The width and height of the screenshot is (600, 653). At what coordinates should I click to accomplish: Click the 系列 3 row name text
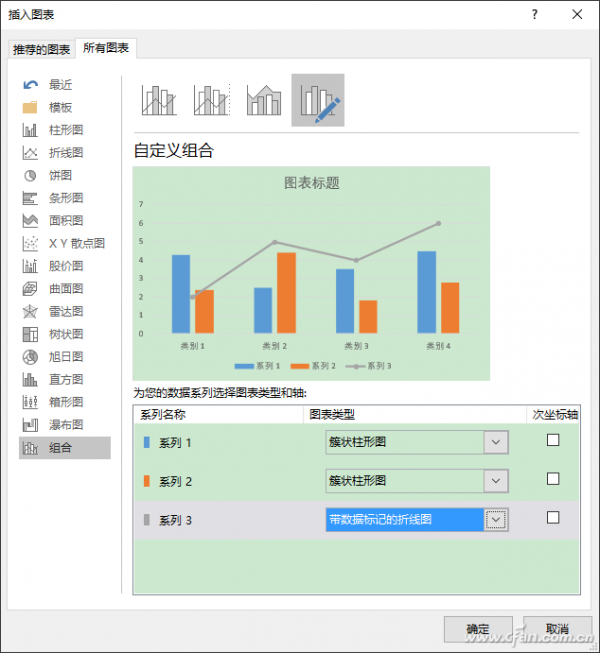tap(175, 520)
